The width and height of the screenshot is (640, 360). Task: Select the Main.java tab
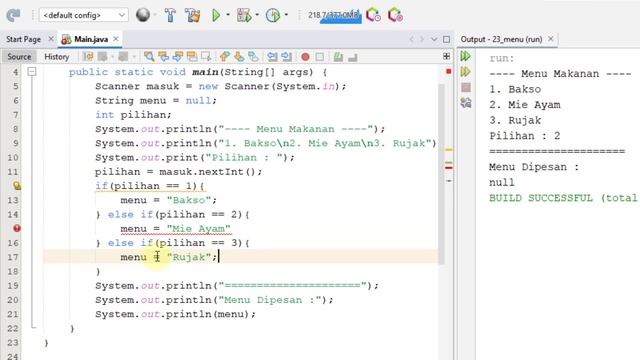tap(91, 39)
